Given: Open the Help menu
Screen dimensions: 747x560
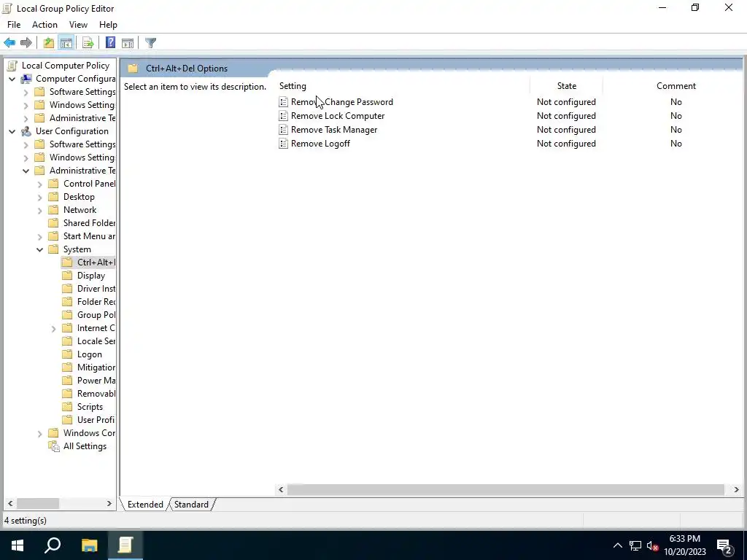Looking at the screenshot, I should coord(108,25).
